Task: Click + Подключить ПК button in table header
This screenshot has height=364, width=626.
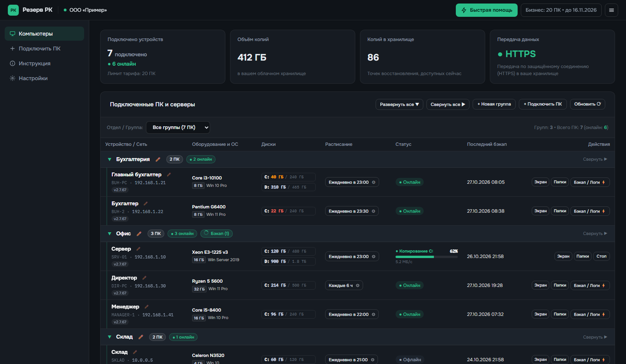Action: (543, 104)
